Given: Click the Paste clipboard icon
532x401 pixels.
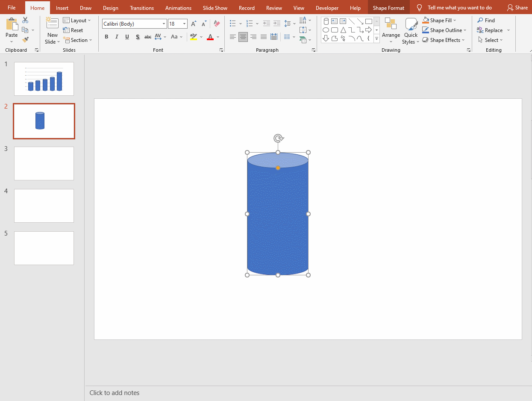Looking at the screenshot, I should click(12, 24).
